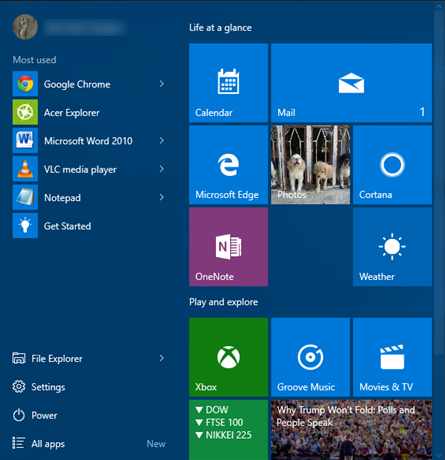Click the Most used heading text

coord(34,60)
